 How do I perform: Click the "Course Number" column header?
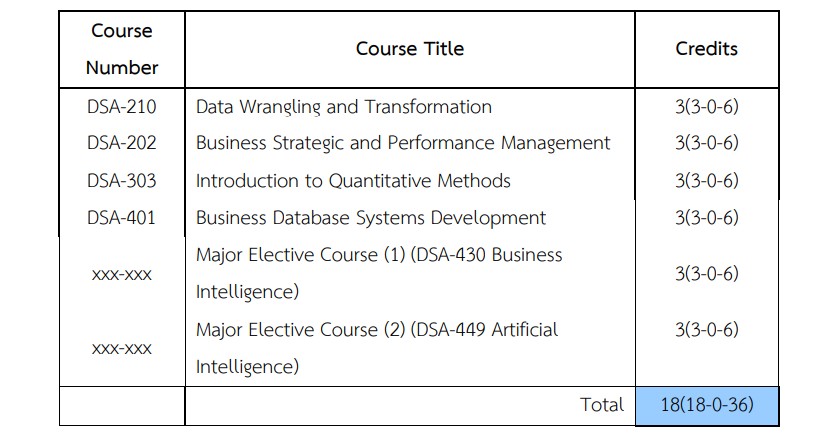tap(122, 49)
